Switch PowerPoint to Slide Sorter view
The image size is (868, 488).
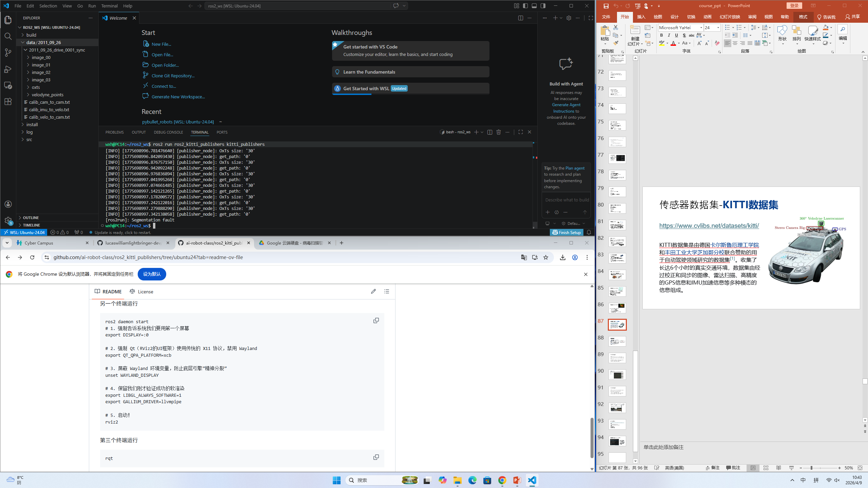(766, 468)
